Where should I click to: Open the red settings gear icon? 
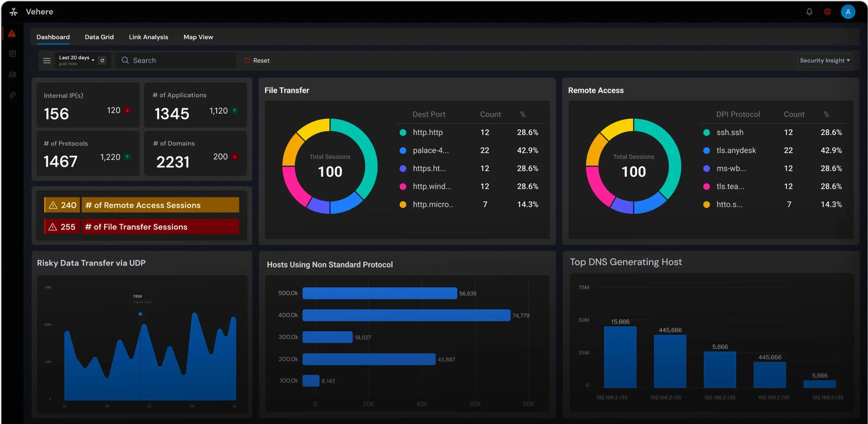click(827, 12)
